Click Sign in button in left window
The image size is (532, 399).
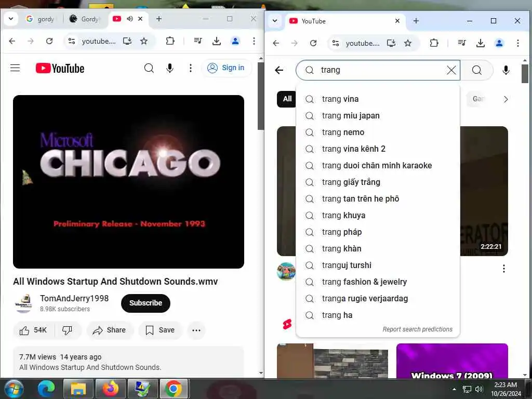227,68
